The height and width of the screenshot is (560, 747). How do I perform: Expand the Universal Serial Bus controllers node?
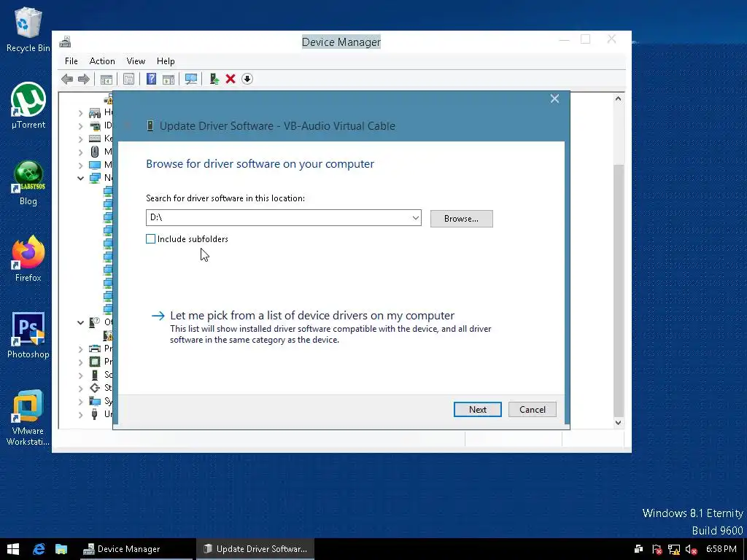(80, 414)
